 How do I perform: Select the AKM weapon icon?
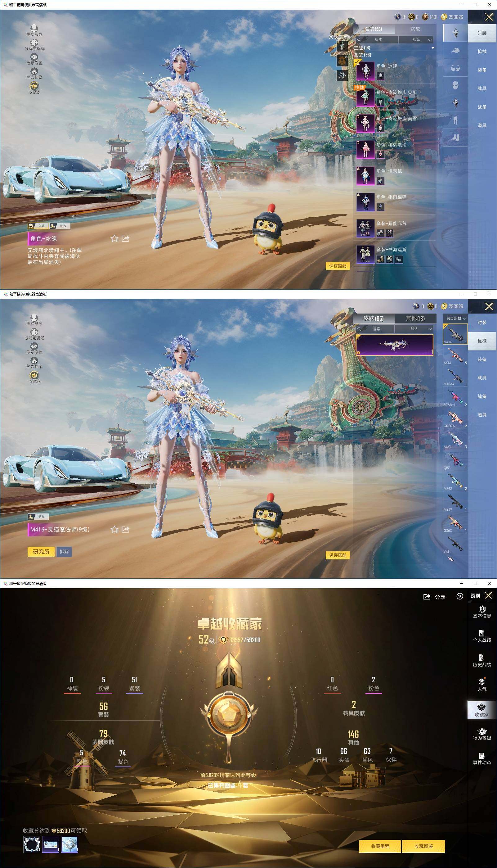tap(455, 355)
